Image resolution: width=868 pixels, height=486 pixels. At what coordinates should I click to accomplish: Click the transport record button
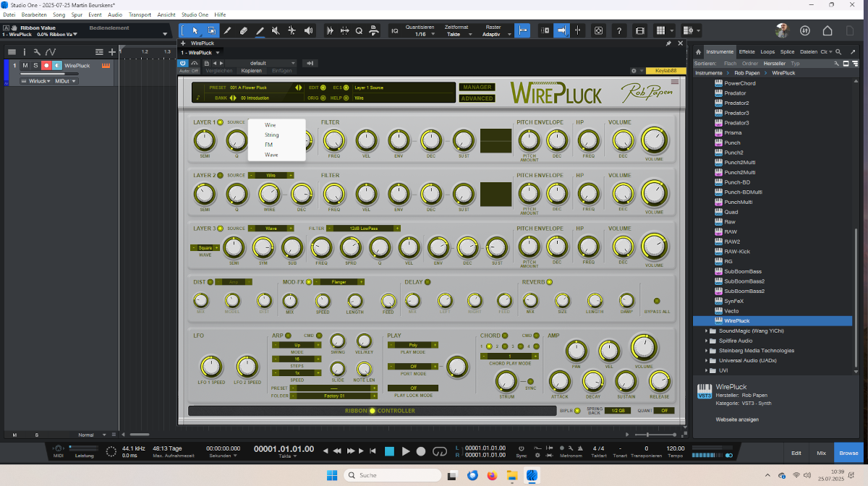[421, 451]
